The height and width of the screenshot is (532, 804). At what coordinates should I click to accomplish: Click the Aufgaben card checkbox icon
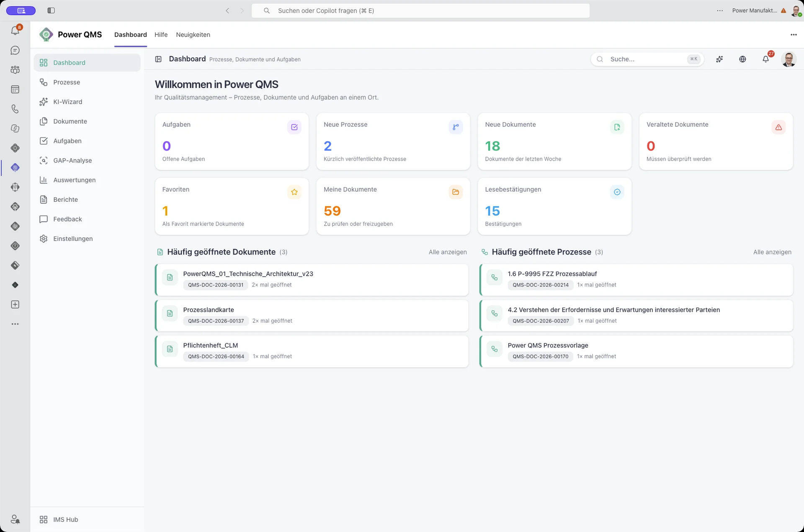294,127
